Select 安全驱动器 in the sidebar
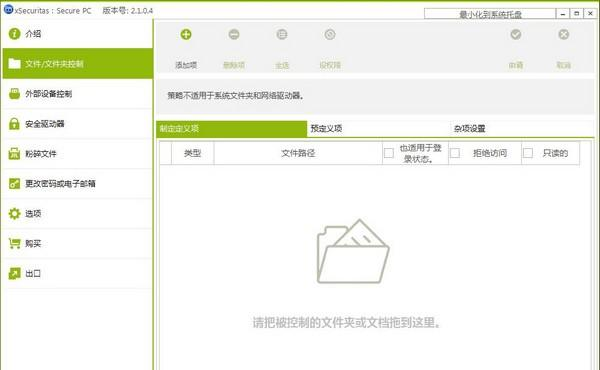This screenshot has width=600, height=370. 78,124
